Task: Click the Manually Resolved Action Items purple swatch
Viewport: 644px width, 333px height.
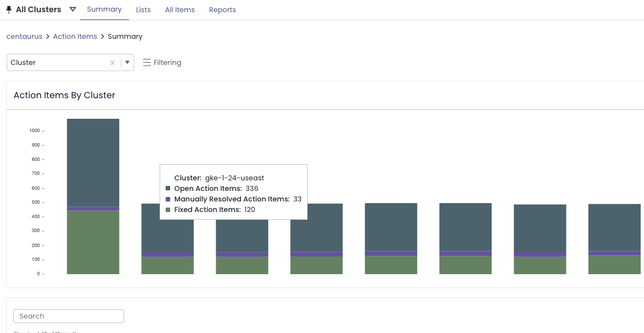Action: pos(168,199)
